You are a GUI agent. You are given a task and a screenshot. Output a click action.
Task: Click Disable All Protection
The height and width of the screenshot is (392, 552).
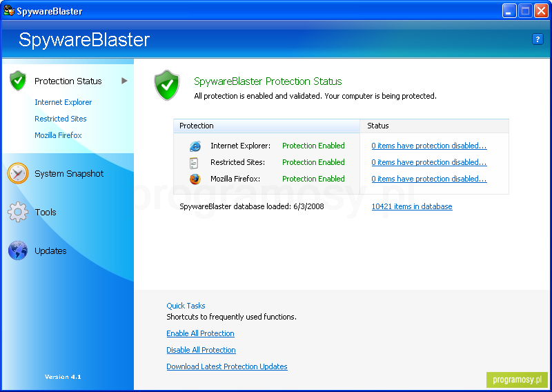click(201, 350)
